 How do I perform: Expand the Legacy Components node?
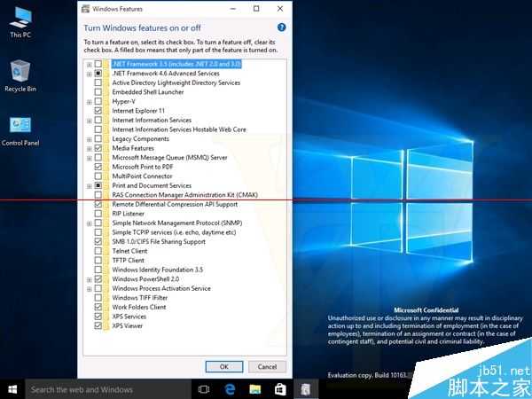[x=89, y=139]
